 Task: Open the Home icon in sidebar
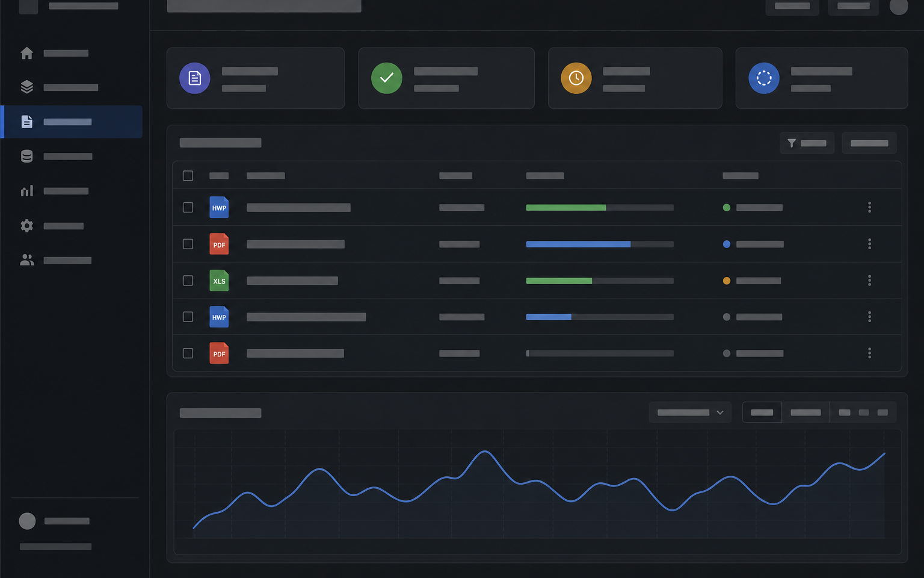pos(26,53)
